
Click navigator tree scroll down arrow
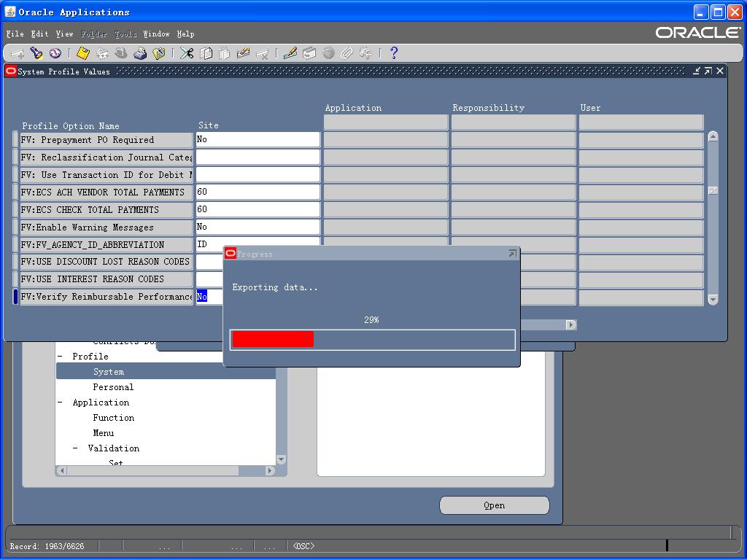coord(281,459)
